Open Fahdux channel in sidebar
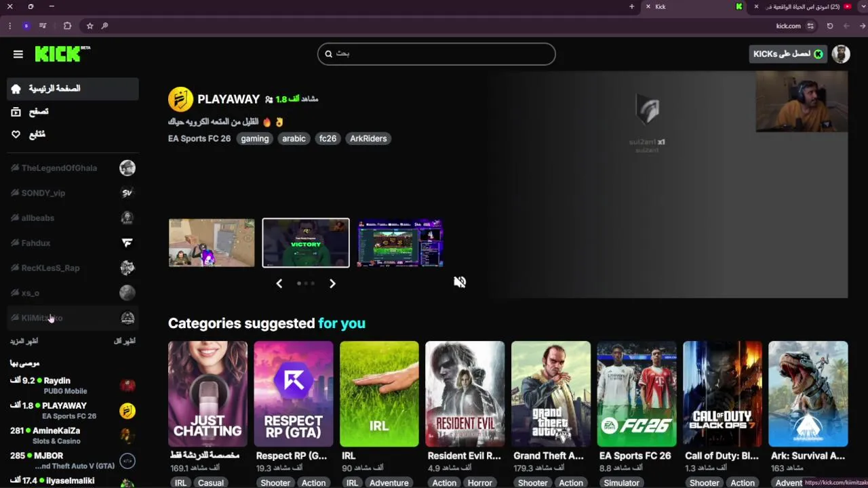Screen dimensions: 868x488 click(x=73, y=243)
